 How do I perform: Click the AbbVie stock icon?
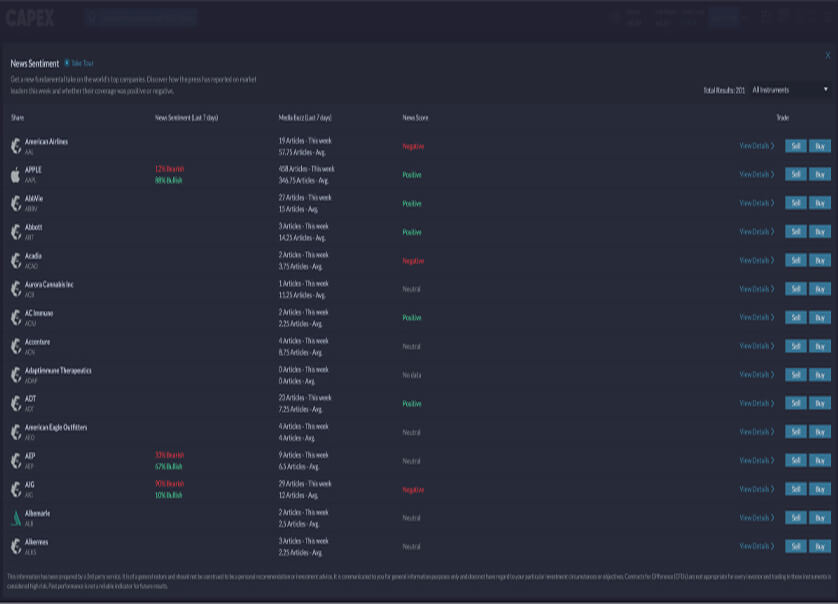(15, 203)
